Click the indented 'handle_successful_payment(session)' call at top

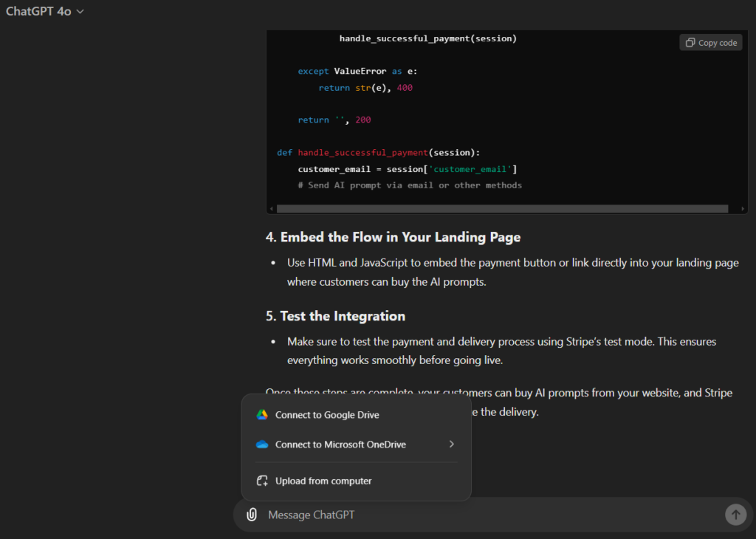[427, 38]
